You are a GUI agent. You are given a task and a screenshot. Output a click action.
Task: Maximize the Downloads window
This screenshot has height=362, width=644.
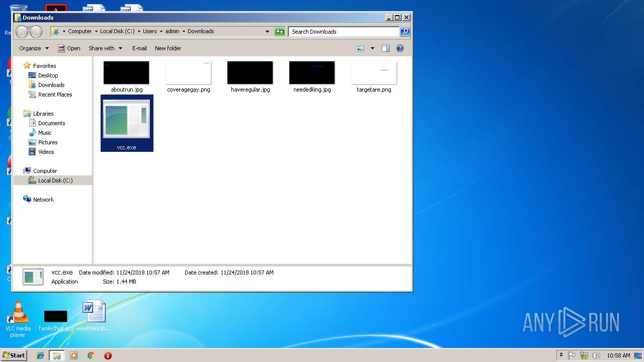point(397,18)
